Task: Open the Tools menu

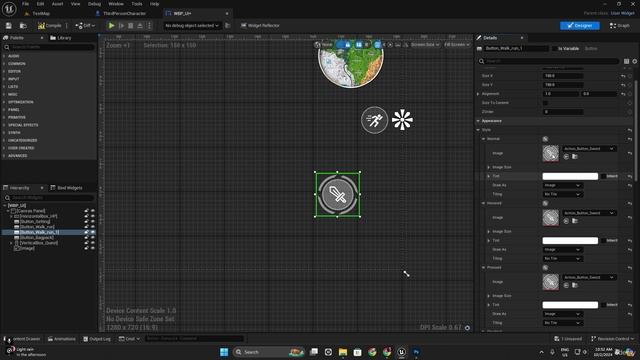Action: 137,4
